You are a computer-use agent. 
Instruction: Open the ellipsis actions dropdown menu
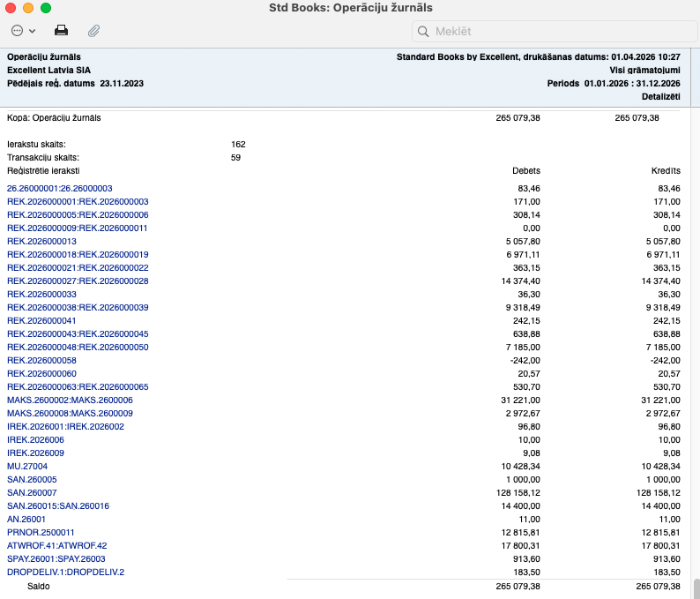click(x=24, y=31)
